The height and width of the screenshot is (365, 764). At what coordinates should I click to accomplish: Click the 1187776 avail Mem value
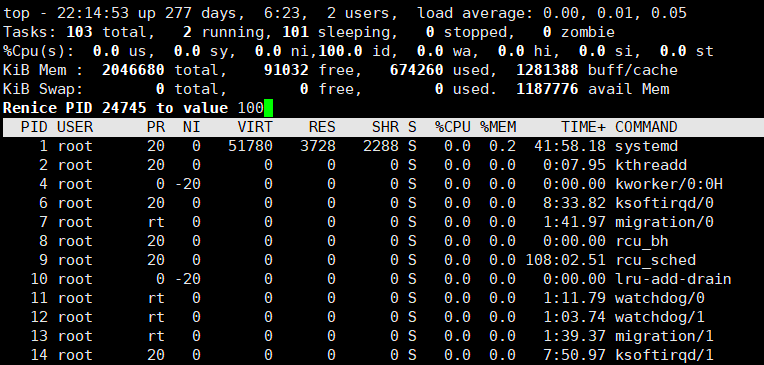click(547, 89)
